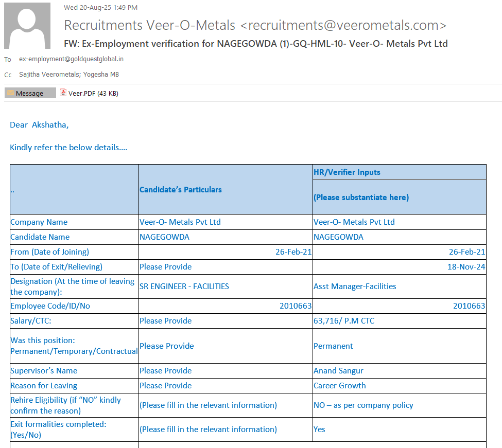
Task: Click the exit date 18-Nov-24
Action: click(466, 266)
